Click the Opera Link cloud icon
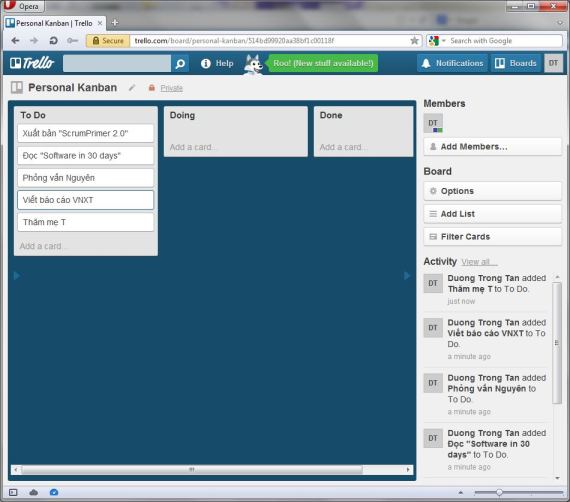The width and height of the screenshot is (570, 502). [x=33, y=492]
